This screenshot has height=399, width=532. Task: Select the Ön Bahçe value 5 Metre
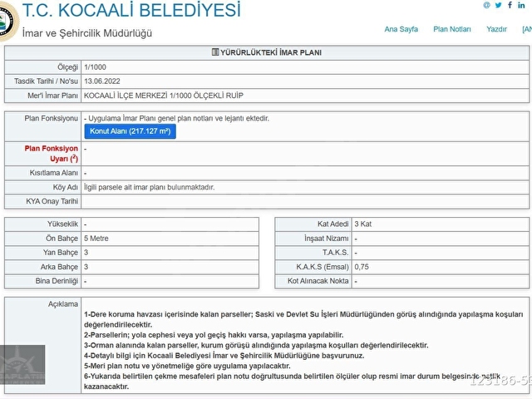[96, 239]
